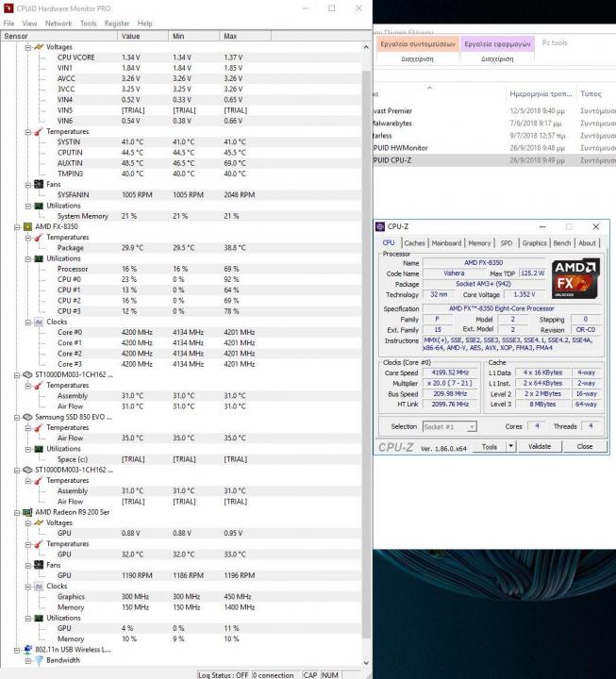This screenshot has width=616, height=679.
Task: Switch to the Mainboard tab in CPU-Z
Action: coord(446,243)
